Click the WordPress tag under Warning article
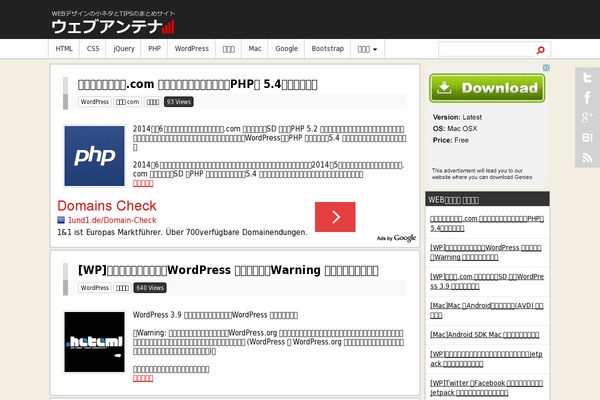The width and height of the screenshot is (600, 400). click(x=95, y=288)
